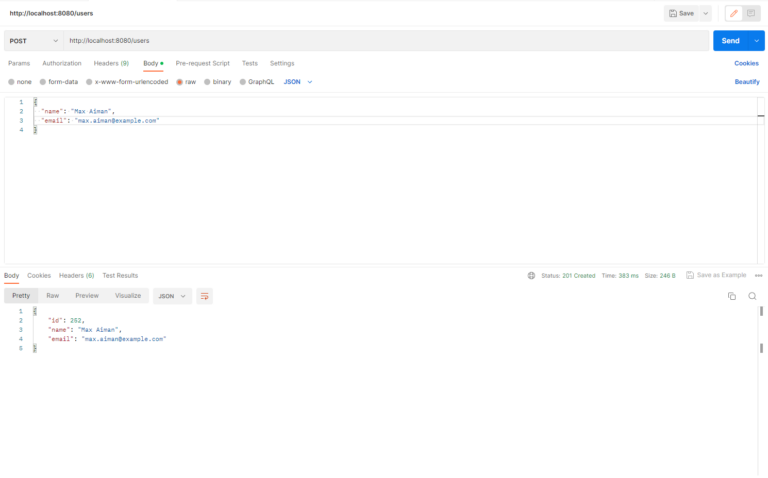This screenshot has height=478, width=768.
Task: Open response more options ellipsis
Action: point(759,275)
